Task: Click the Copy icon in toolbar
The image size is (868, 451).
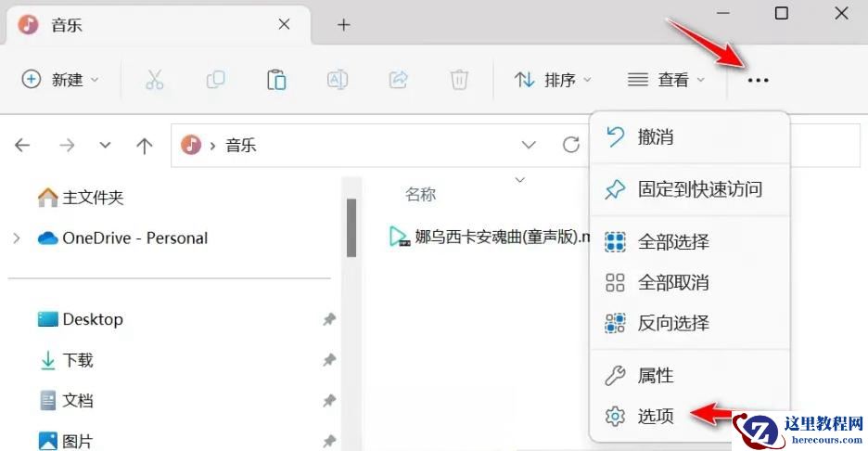Action: click(215, 80)
